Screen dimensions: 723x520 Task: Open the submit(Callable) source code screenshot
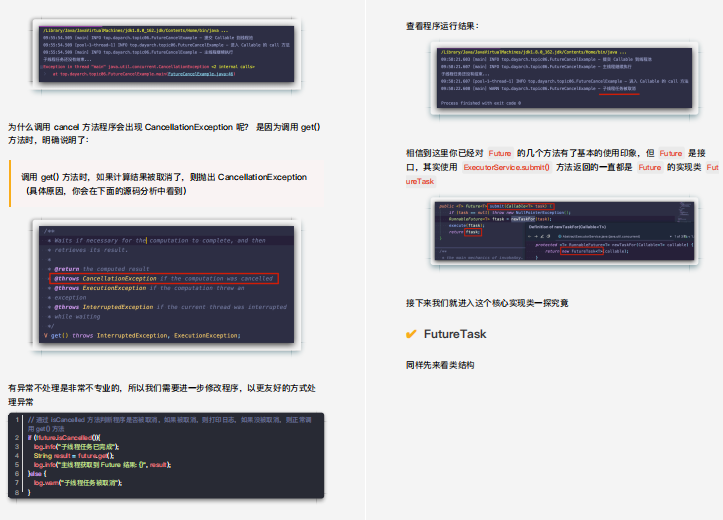click(564, 231)
